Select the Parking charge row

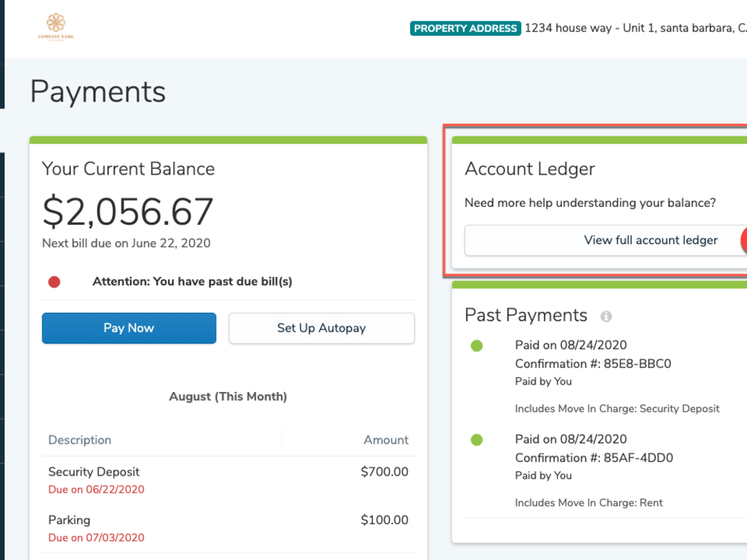point(228,529)
